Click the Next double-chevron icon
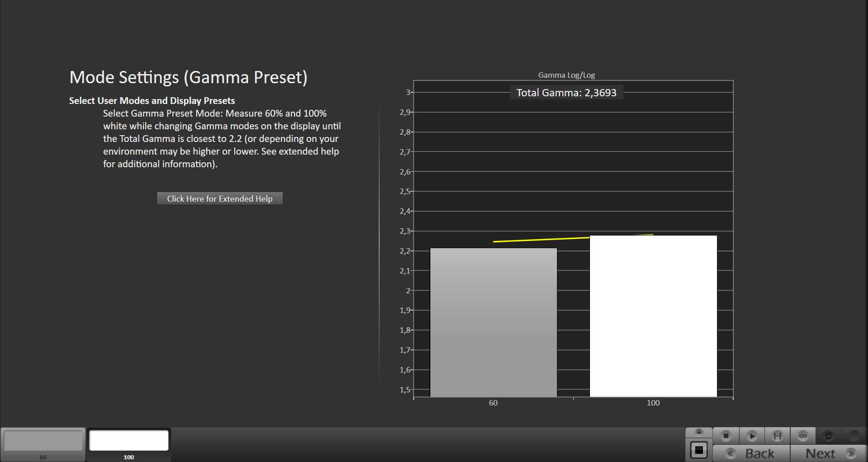 click(x=851, y=453)
